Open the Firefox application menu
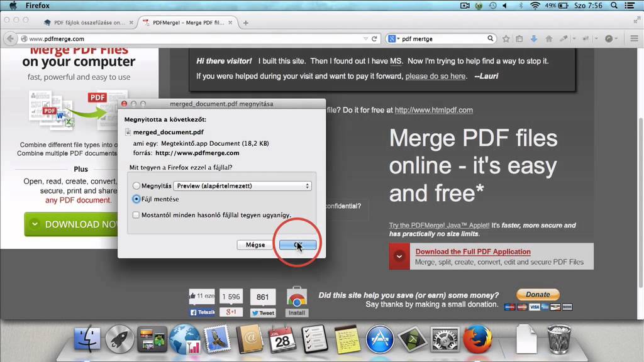Viewport: 644px width, 362px height. point(37,5)
